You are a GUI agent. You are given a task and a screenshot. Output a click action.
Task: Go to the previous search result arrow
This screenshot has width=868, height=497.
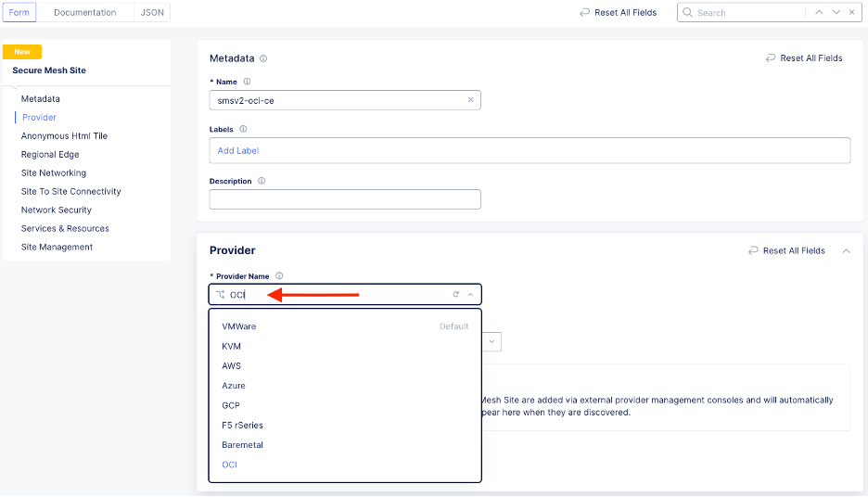[819, 12]
